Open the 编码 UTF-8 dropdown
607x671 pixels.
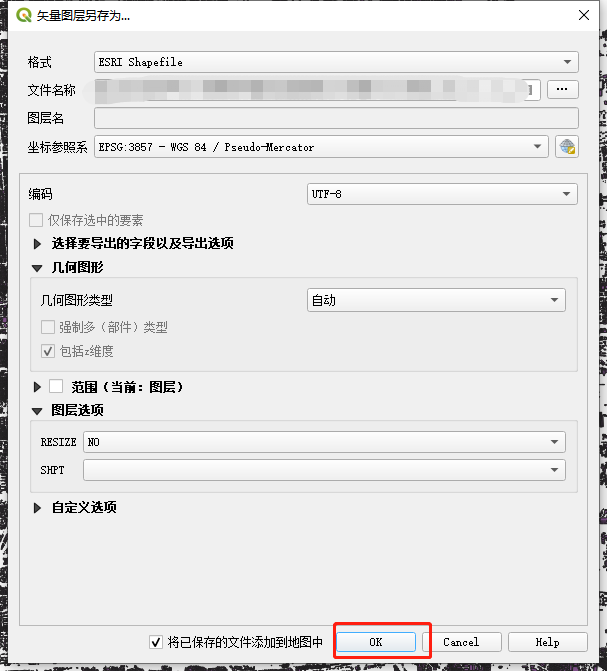pyautogui.click(x=442, y=194)
